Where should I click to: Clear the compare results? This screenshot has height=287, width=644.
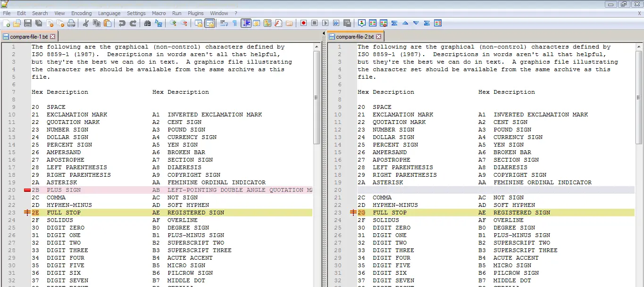coord(384,22)
